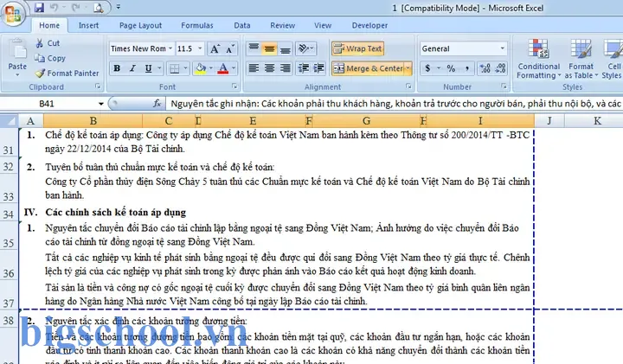
Task: Expand the Paste options arrow
Action: click(x=17, y=74)
